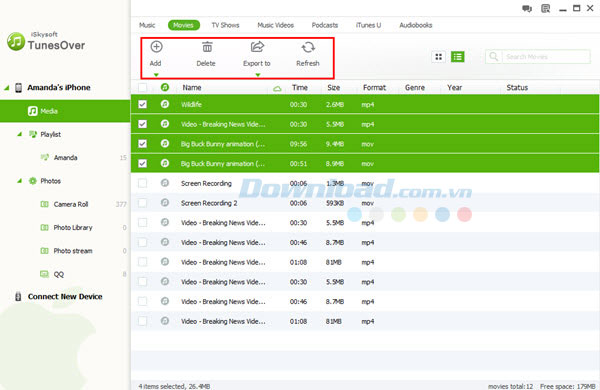Screen dimensions: 600x390
Task: Click the Delete trash icon
Action: pos(207,47)
